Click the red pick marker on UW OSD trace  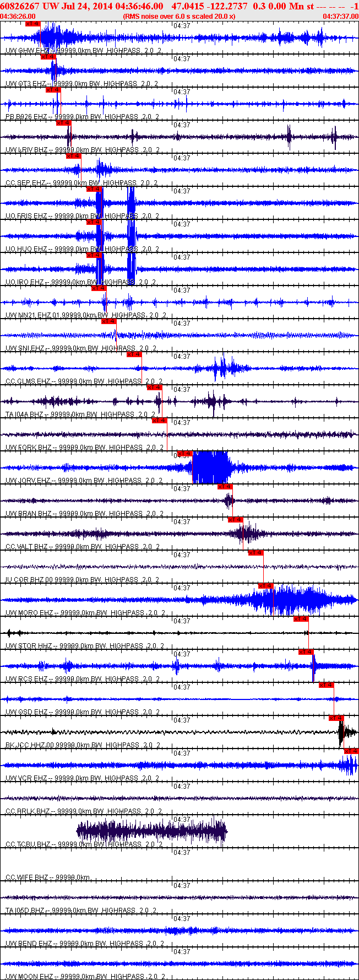pos(327,685)
